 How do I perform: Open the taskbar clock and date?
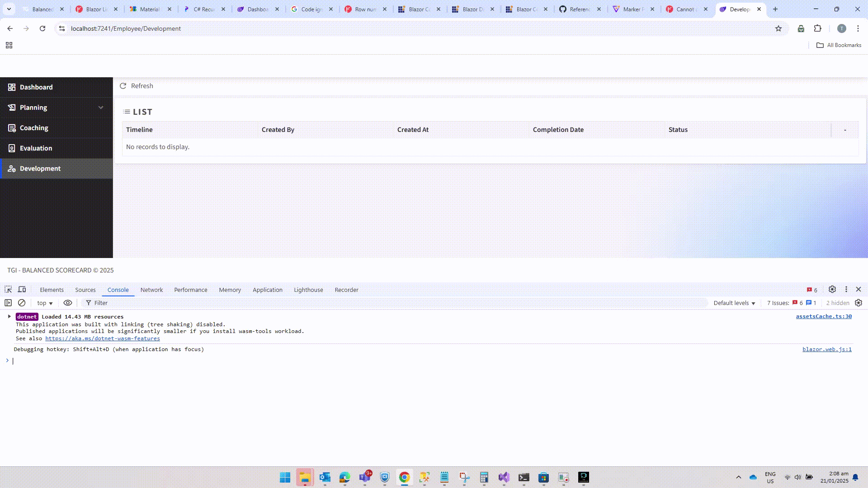point(835,477)
